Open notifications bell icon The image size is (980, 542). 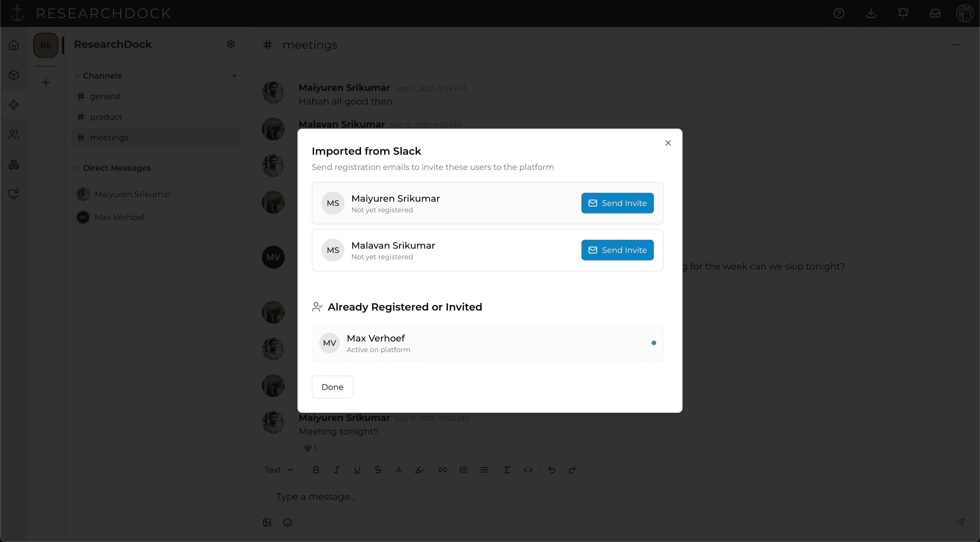coord(903,13)
